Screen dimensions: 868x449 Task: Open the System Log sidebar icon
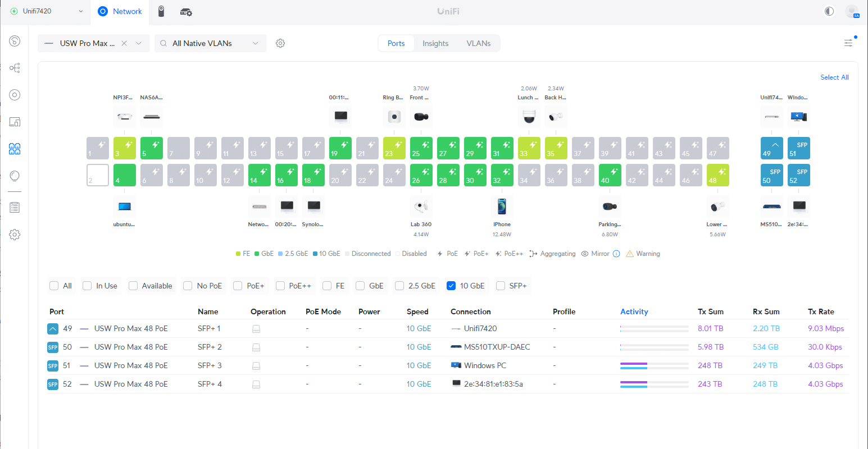click(15, 208)
